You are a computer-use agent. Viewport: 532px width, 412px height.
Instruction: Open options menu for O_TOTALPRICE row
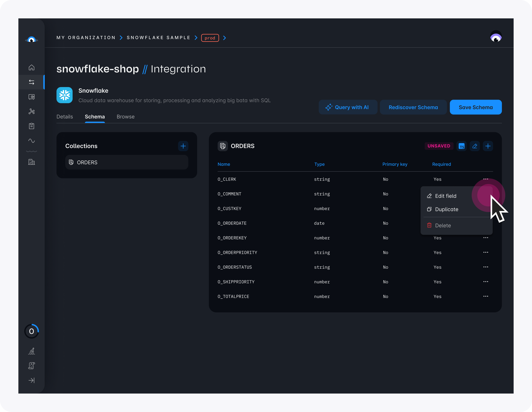(486, 296)
